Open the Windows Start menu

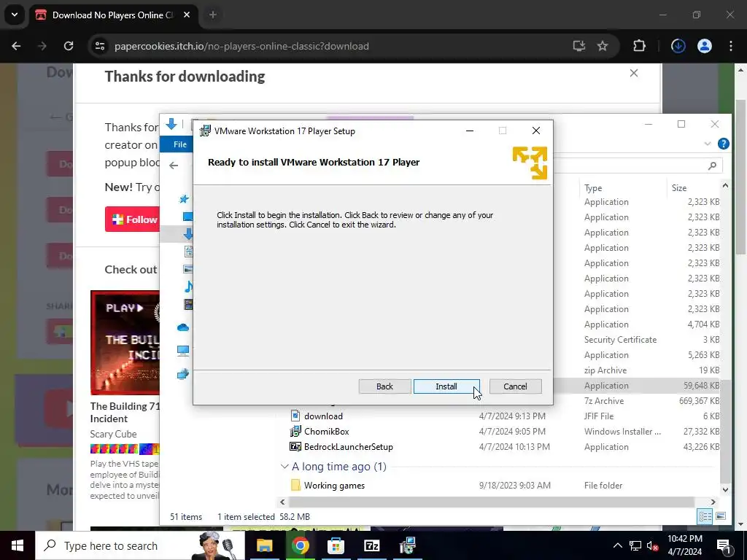coord(18,545)
